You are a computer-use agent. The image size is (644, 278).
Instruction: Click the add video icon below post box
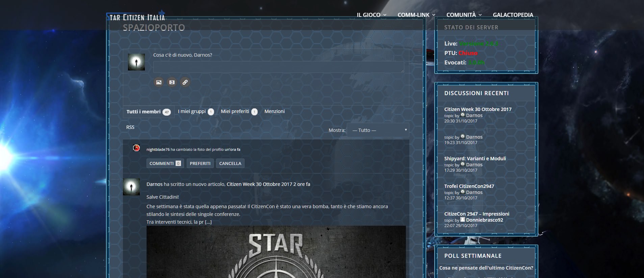click(x=172, y=82)
